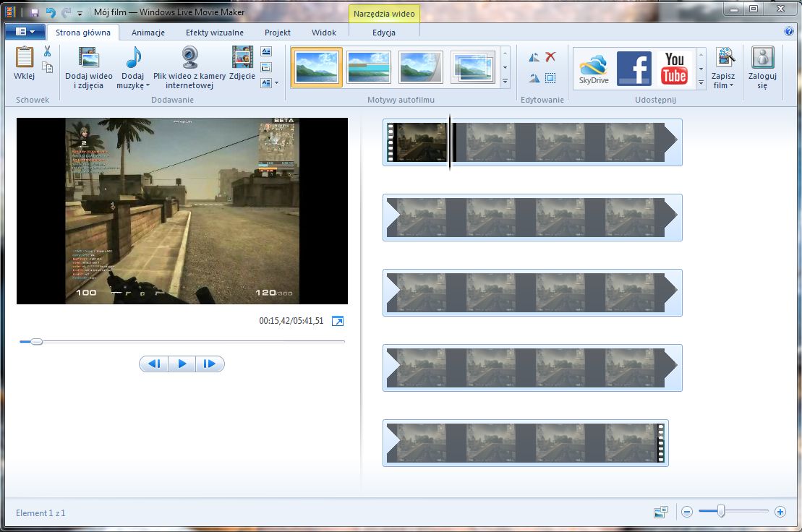Click the redo icon in title bar
The width and height of the screenshot is (802, 532).
click(66, 12)
